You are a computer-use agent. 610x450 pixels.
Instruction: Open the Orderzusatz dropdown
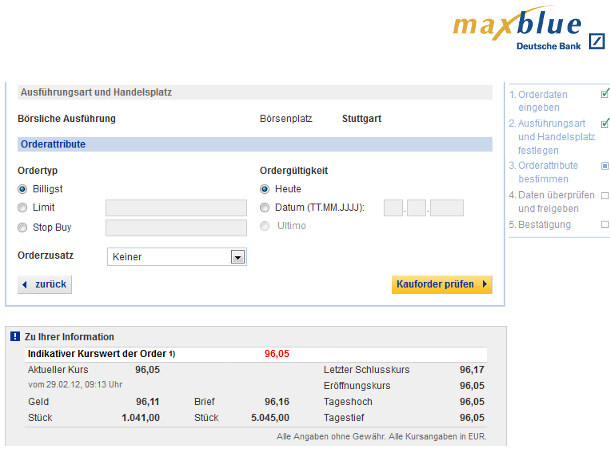click(x=176, y=257)
